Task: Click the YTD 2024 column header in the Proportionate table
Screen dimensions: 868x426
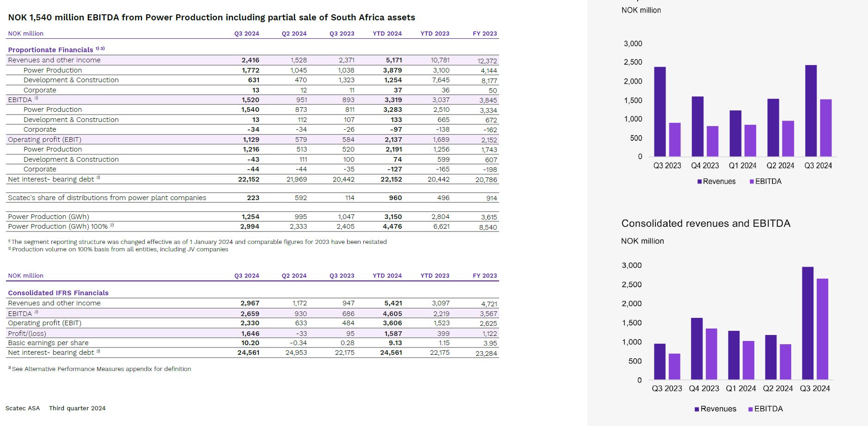Action: (387, 34)
